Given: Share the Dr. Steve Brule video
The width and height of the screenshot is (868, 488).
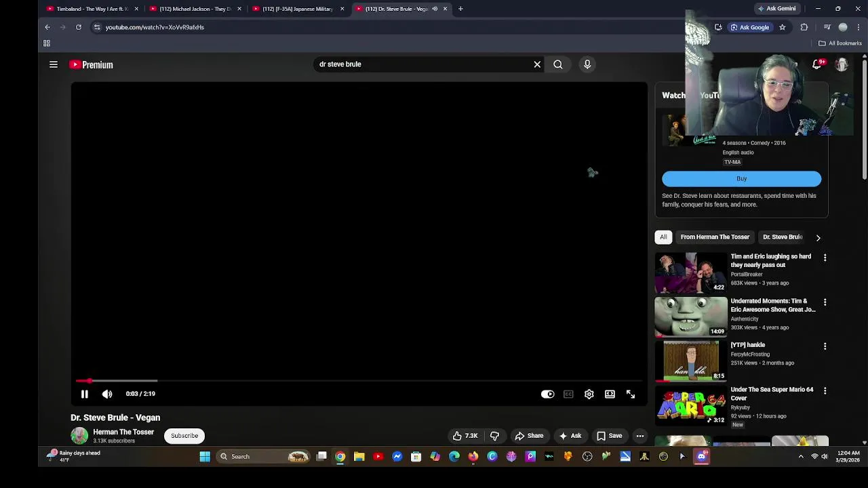Looking at the screenshot, I should pos(529,436).
